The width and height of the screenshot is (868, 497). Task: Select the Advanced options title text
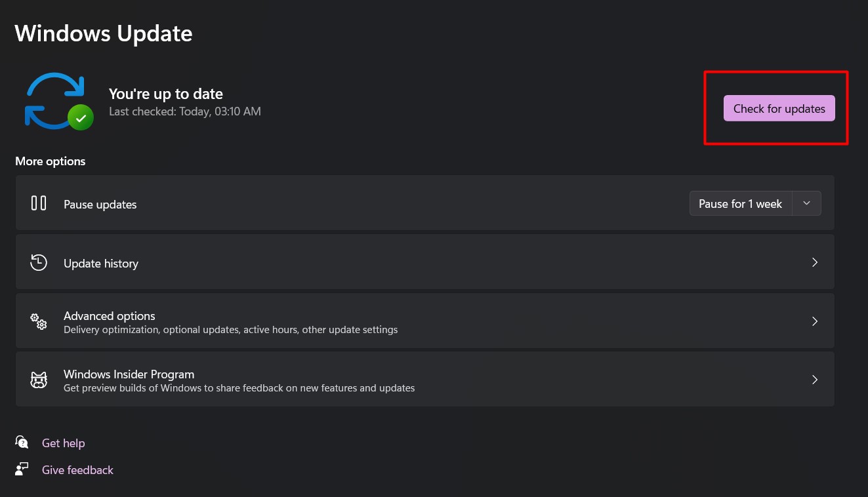pos(110,316)
